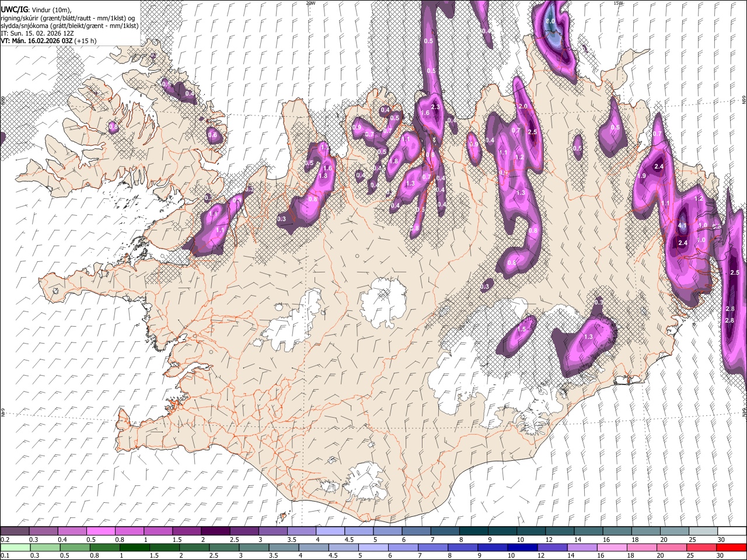Pick the navy blue 10–12 rain swatch
This screenshot has width=747, height=560.
[522, 547]
